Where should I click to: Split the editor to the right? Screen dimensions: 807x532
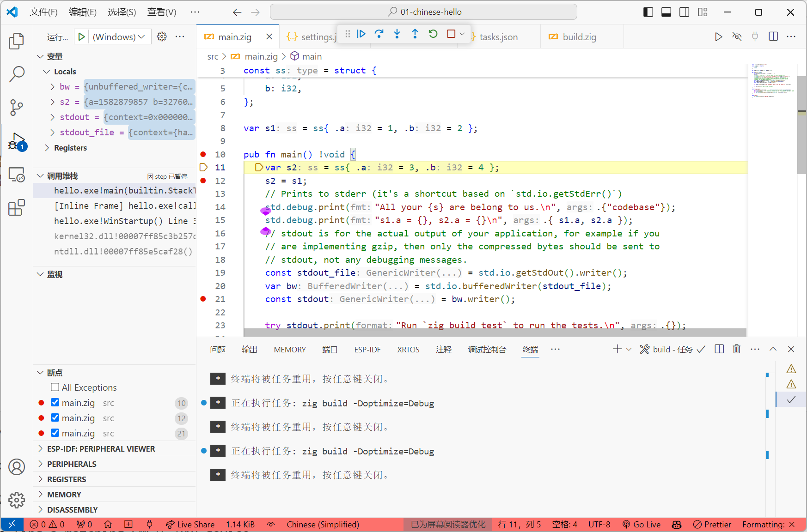coord(773,36)
